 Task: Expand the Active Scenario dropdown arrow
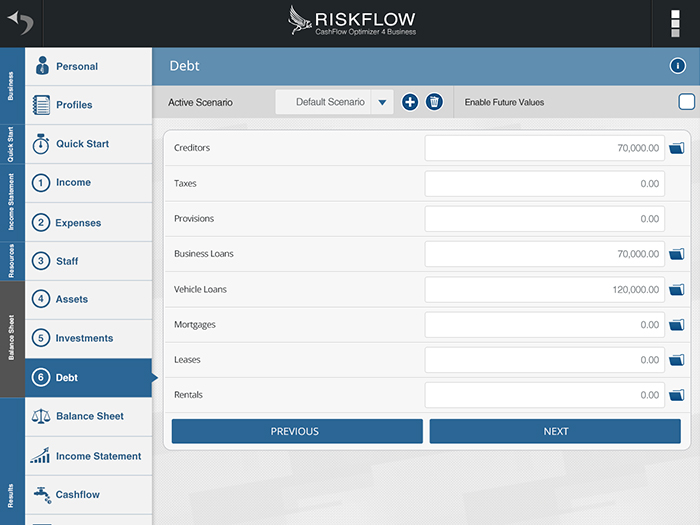(382, 102)
